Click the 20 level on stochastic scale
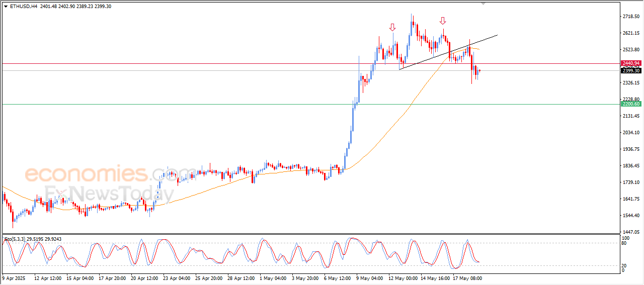 point(624,265)
